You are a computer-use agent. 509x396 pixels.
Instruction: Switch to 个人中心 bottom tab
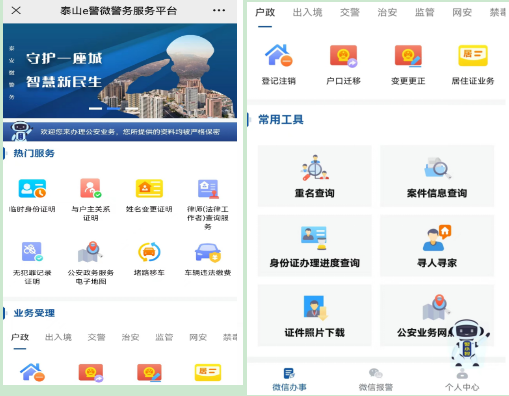pyautogui.click(x=462, y=379)
